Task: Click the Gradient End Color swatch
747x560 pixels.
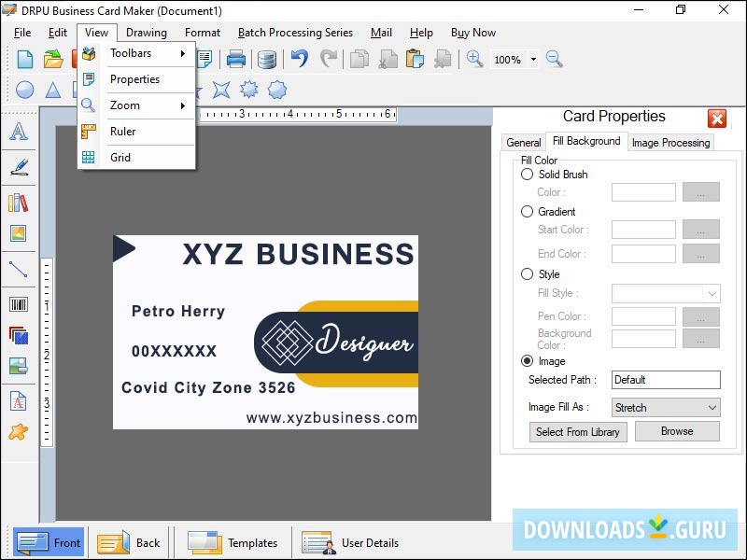Action: [643, 253]
